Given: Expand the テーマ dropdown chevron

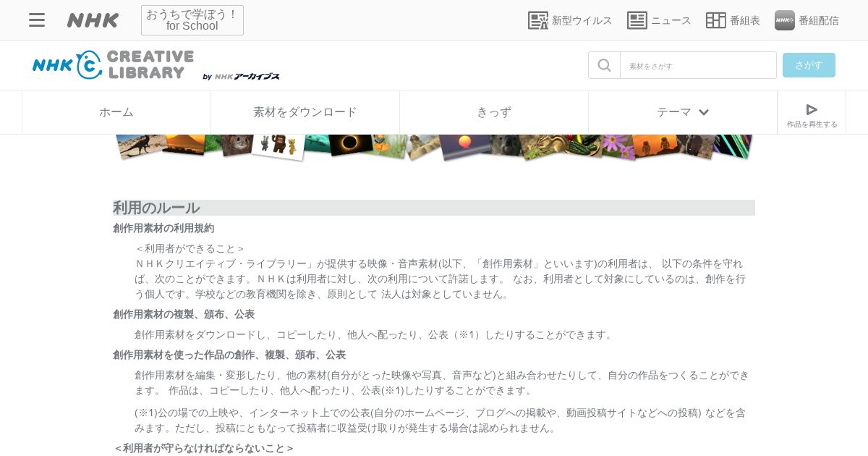Looking at the screenshot, I should tap(704, 112).
